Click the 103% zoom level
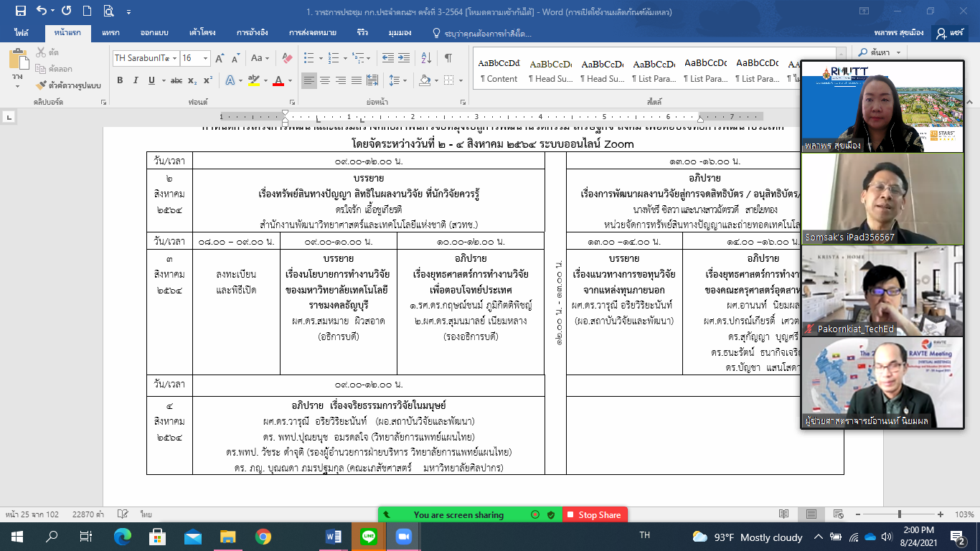 tap(964, 514)
